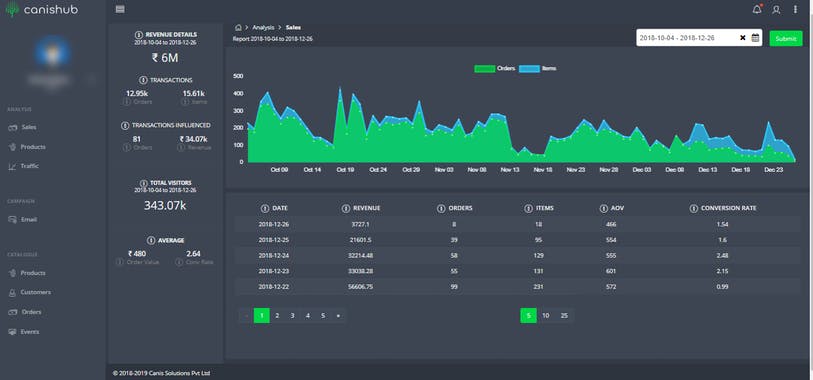Go to pagination page 4
813x380 pixels.
[x=307, y=315]
